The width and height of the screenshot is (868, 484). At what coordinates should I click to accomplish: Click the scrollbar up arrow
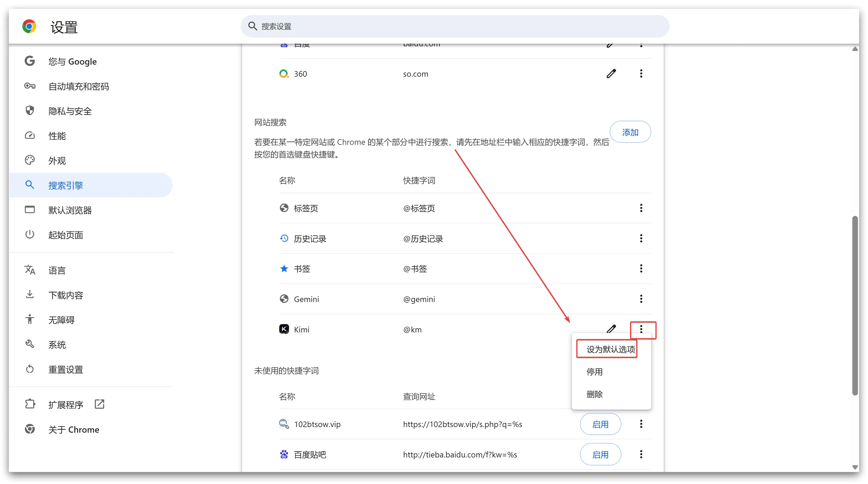coord(855,49)
